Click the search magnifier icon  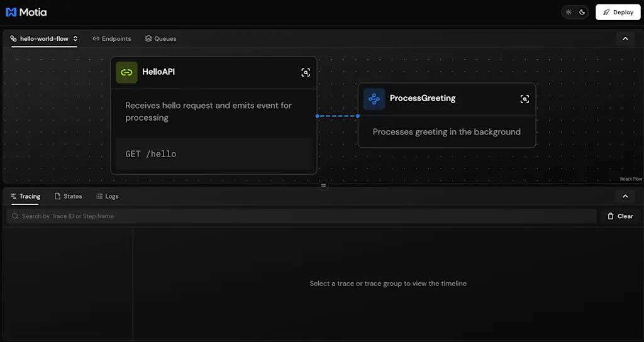(15, 216)
